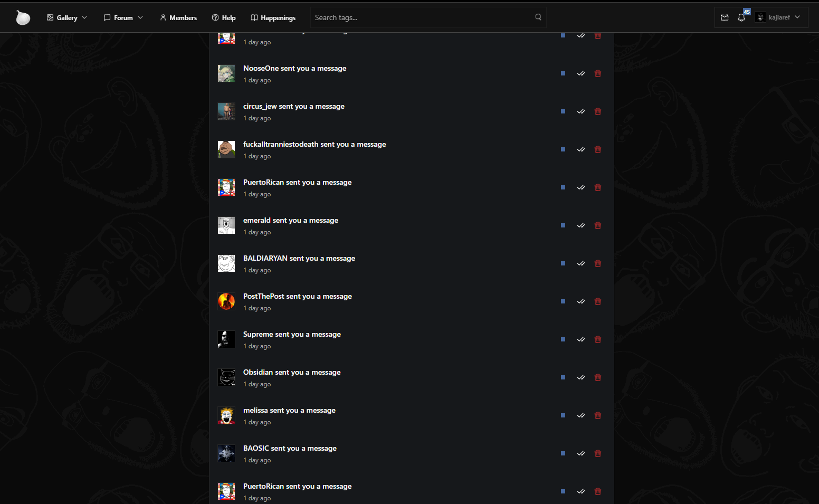Focus the Search tags input field
Image resolution: width=819 pixels, height=504 pixels.
(x=422, y=17)
